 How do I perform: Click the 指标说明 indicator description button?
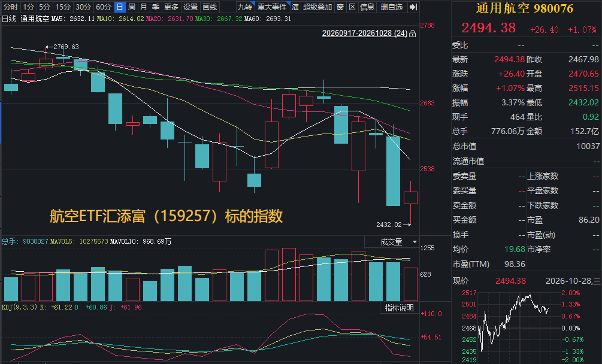coord(400,308)
